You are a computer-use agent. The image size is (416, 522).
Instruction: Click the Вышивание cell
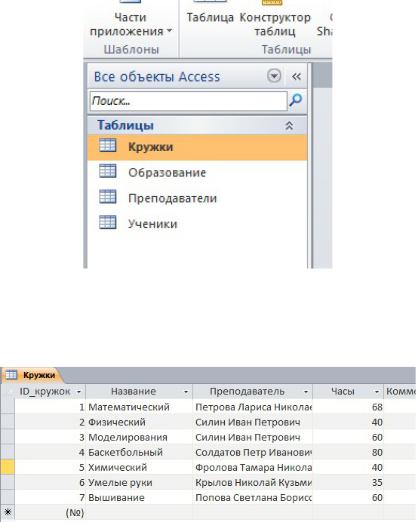pos(139,498)
